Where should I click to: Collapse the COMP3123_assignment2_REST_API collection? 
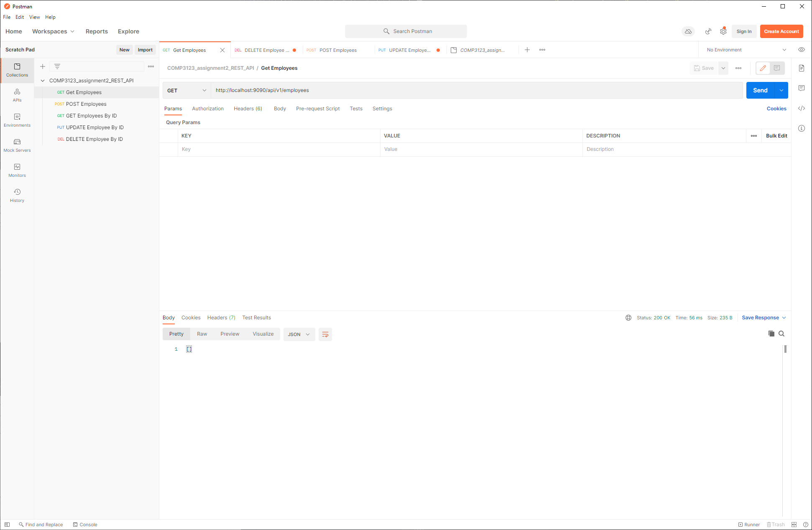[43, 81]
